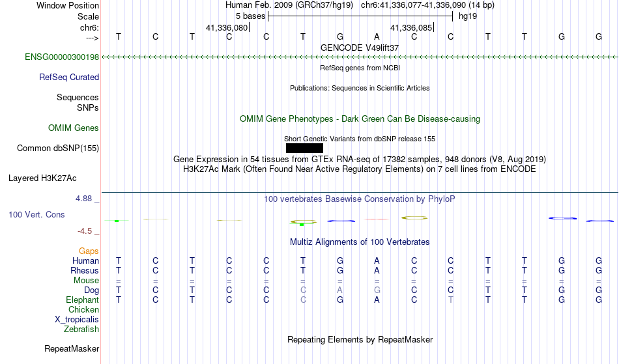619x364 pixels.
Task: Click the green ENSG00000300198 intron arrow line
Action: pyautogui.click(x=360, y=57)
